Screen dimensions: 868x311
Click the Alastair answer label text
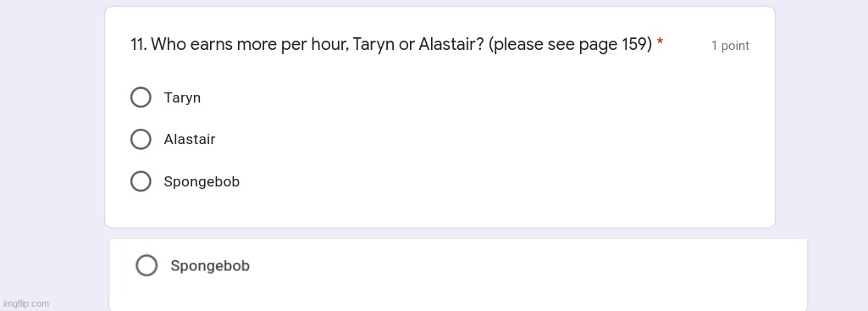coord(190,139)
